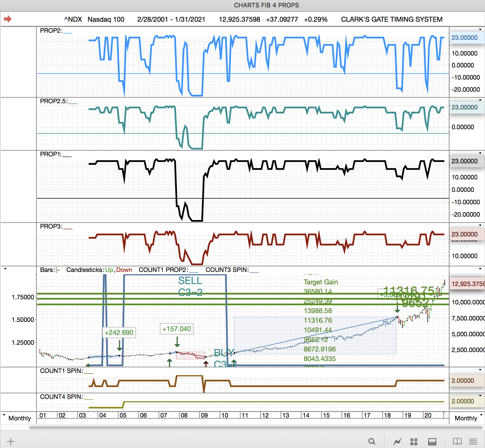Expand COUNT4 SPIN pane menu triangle
Viewport: 485px width, 448px height.
(480, 396)
